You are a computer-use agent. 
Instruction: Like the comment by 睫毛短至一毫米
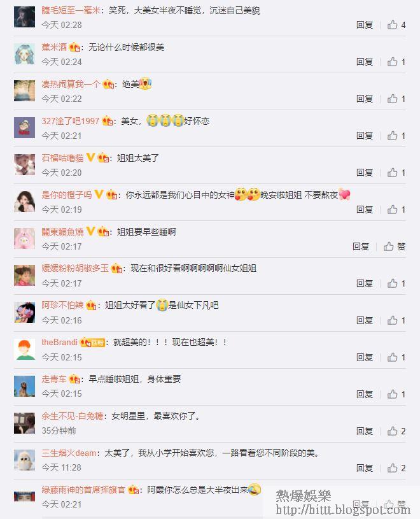coord(396,25)
